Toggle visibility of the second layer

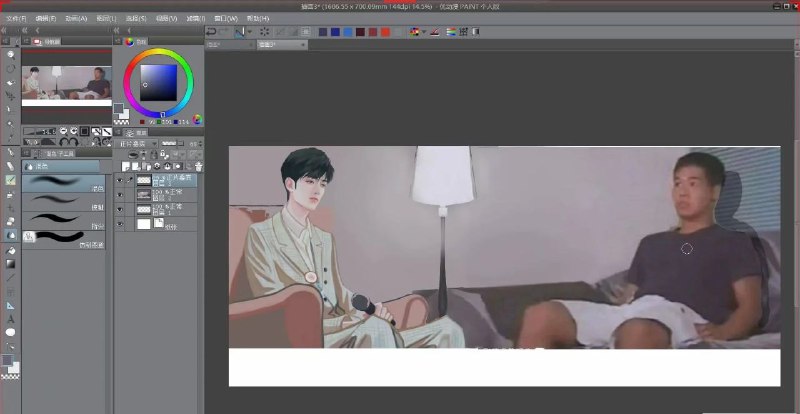tap(120, 196)
